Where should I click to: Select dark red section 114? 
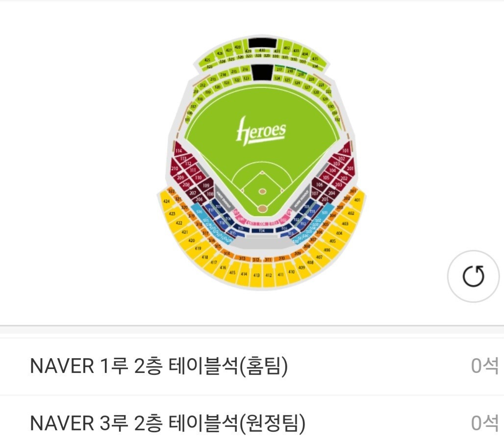pyautogui.click(x=179, y=150)
